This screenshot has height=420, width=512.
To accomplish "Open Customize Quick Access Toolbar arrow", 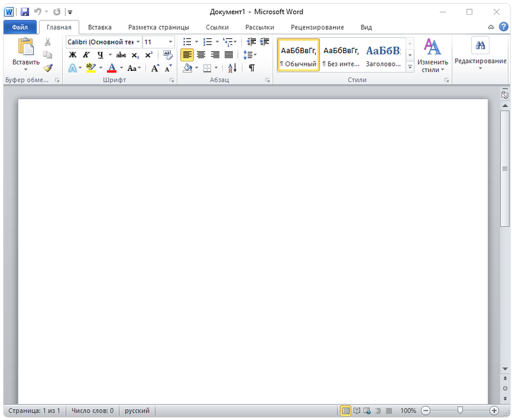I will pyautogui.click(x=70, y=12).
